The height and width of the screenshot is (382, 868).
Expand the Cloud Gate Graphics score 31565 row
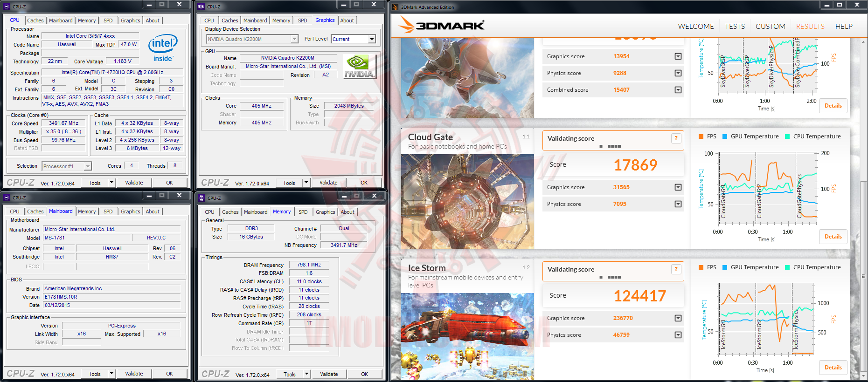(678, 187)
